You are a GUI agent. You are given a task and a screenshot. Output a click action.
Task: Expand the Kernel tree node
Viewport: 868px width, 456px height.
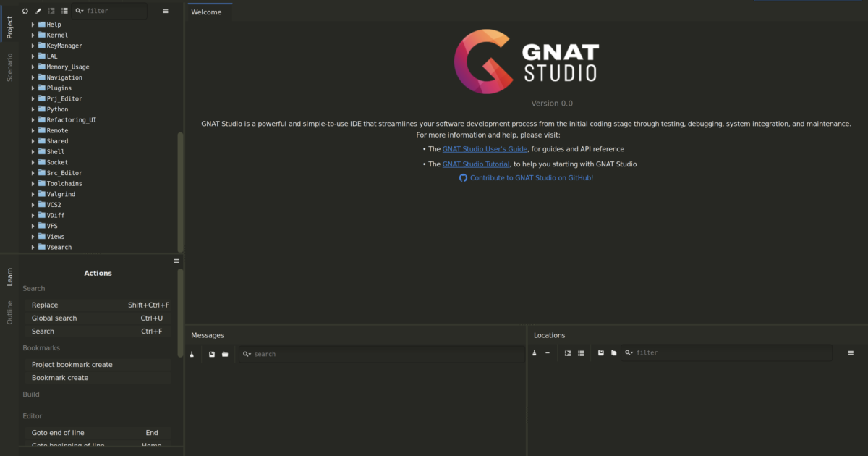pyautogui.click(x=32, y=35)
